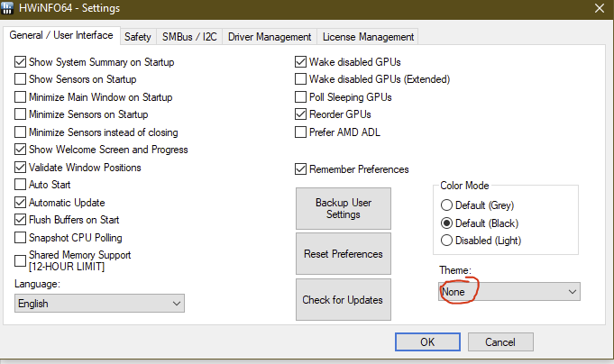Turn off Automatic Update
This screenshot has width=614, height=364.
[x=20, y=203]
